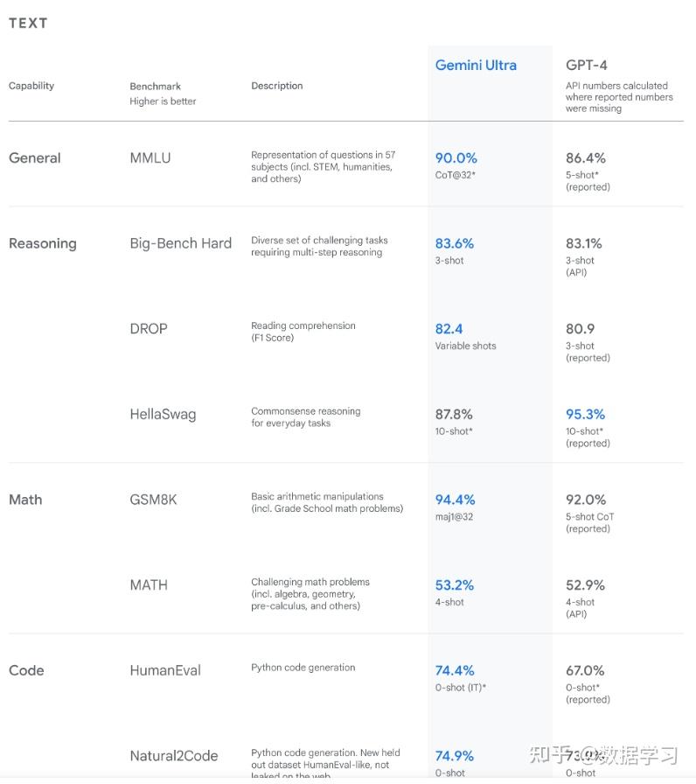Select the HumanEval benchmark name
The height and width of the screenshot is (784, 696).
pos(165,671)
